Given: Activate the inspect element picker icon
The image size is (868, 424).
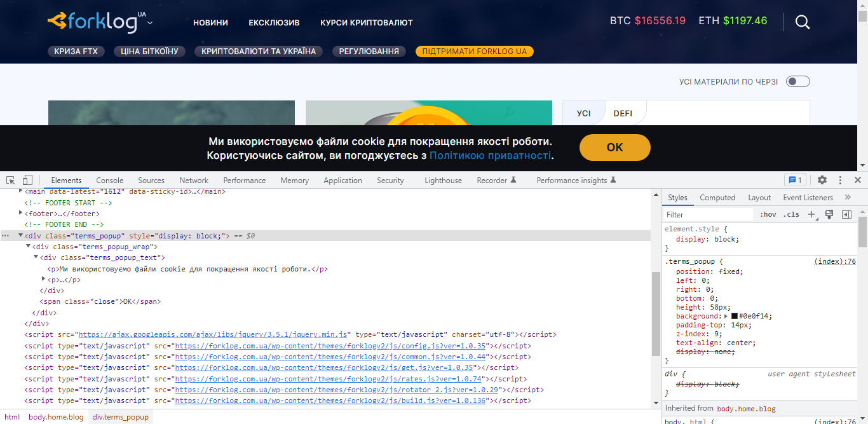Looking at the screenshot, I should (11, 180).
